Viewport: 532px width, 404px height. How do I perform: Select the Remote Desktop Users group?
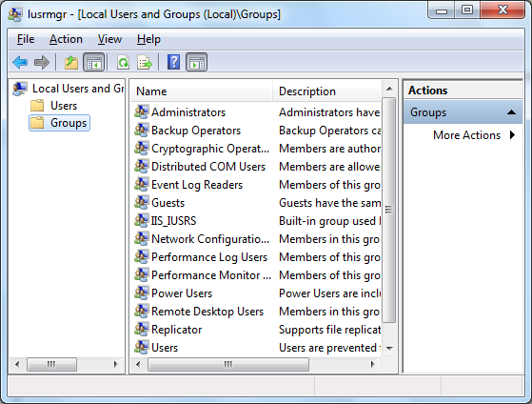pyautogui.click(x=207, y=312)
